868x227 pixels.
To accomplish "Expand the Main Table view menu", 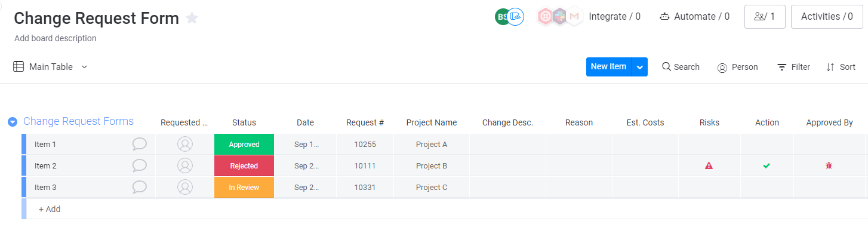I will pos(84,67).
